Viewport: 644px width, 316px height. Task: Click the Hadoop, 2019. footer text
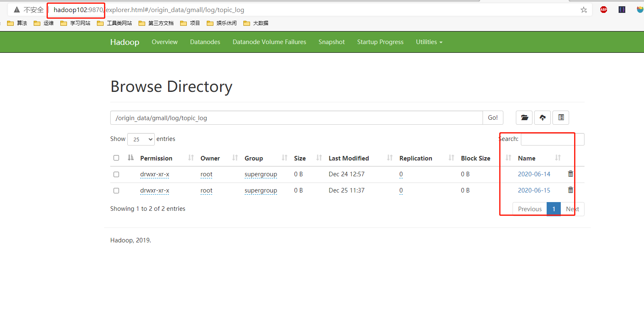coord(131,240)
